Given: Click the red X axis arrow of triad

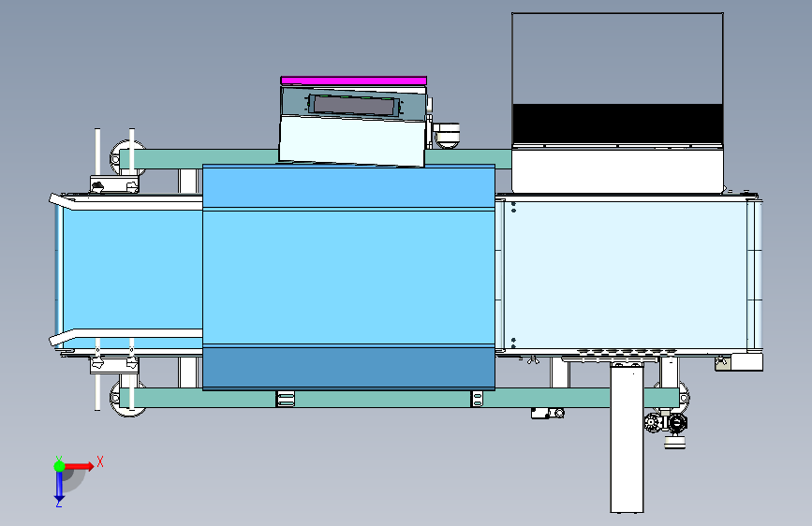Looking at the screenshot, I should tap(79, 466).
